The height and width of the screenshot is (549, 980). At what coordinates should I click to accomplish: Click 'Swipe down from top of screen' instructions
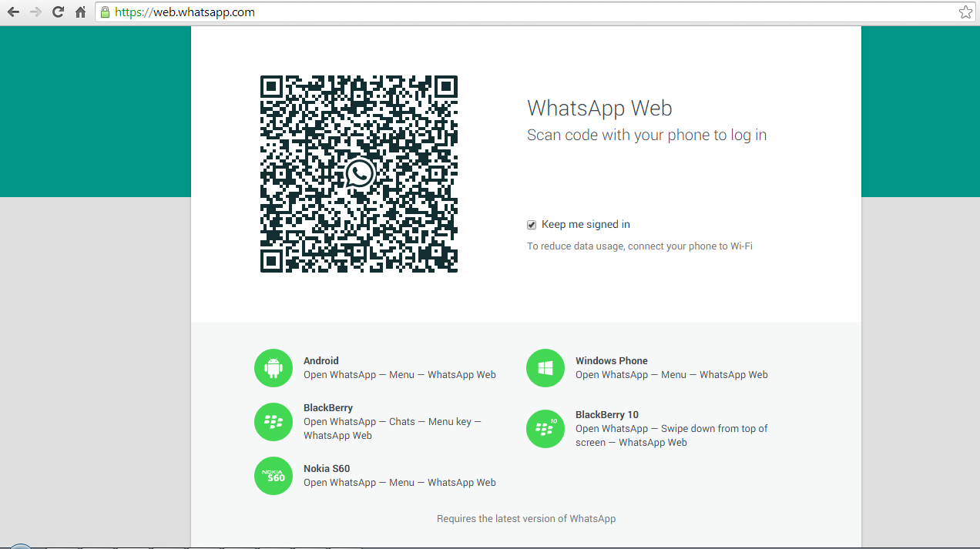pyautogui.click(x=672, y=436)
